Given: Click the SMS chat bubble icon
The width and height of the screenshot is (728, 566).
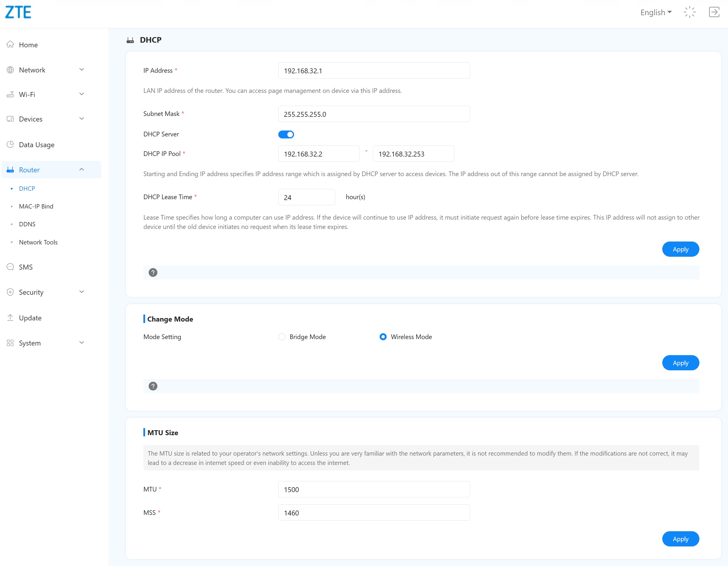Looking at the screenshot, I should 10,267.
